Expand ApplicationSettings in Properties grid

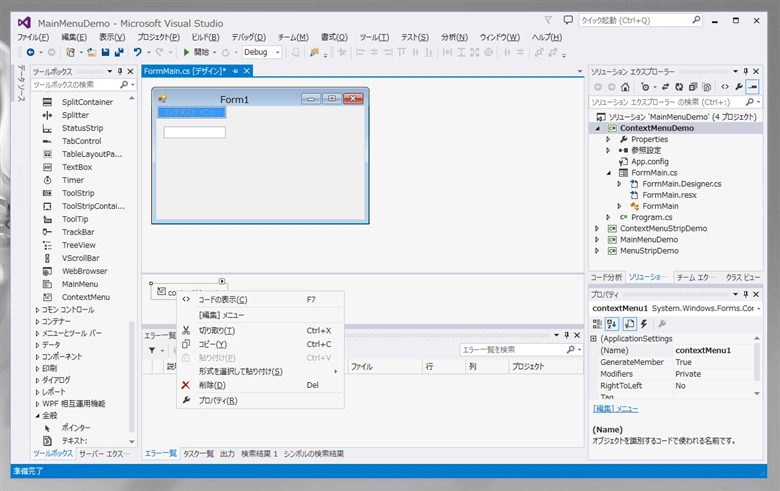pos(593,339)
